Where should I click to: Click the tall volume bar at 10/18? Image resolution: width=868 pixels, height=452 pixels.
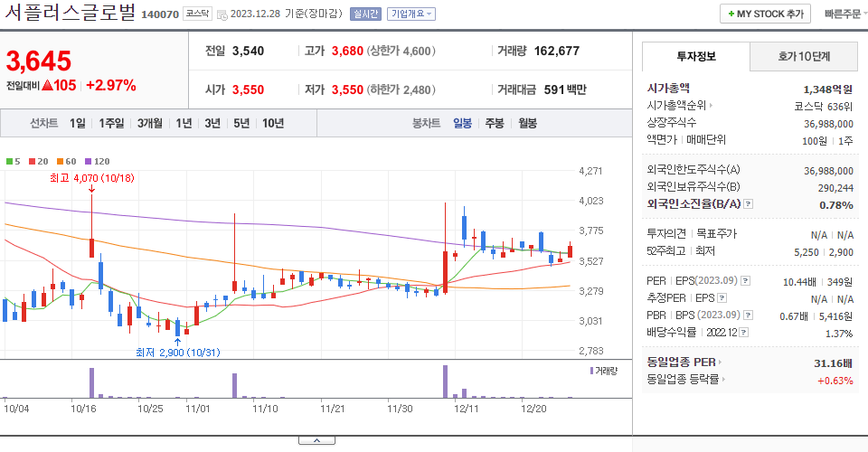(x=92, y=383)
